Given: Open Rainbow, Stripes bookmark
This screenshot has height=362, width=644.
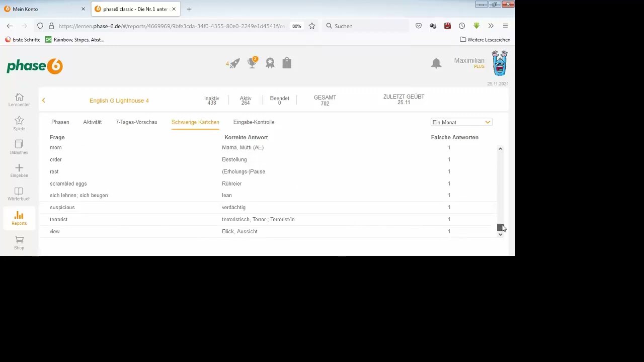Looking at the screenshot, I should [x=74, y=40].
